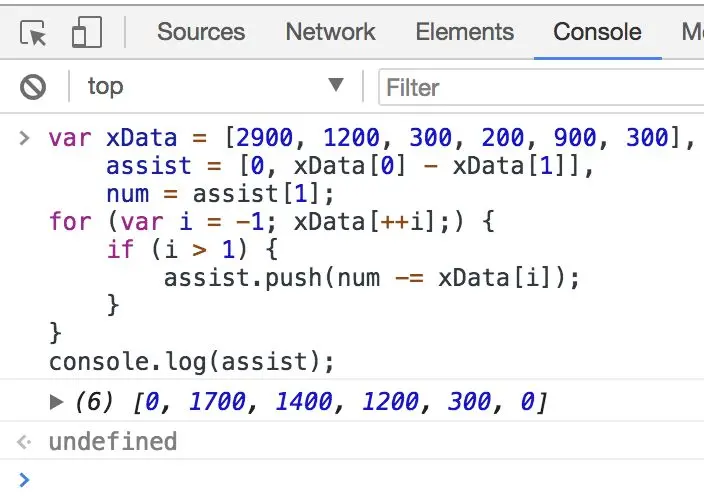704x504 pixels.
Task: Click the logged array [0, 1700, 1400...] output
Action: (x=340, y=402)
